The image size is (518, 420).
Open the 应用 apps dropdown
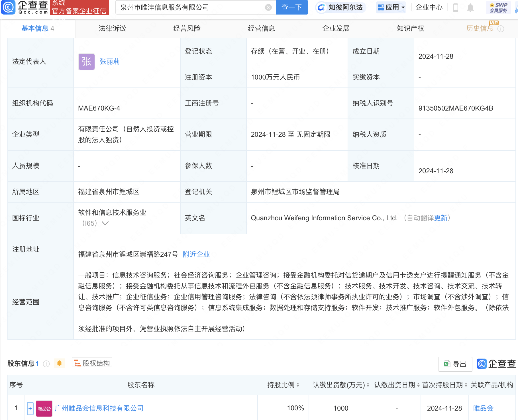pos(391,7)
